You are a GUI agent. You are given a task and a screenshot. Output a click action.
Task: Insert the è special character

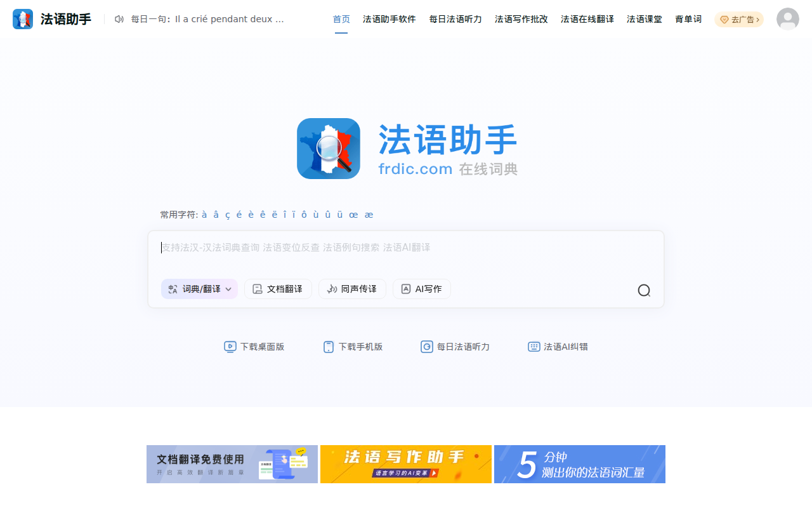[x=251, y=215]
